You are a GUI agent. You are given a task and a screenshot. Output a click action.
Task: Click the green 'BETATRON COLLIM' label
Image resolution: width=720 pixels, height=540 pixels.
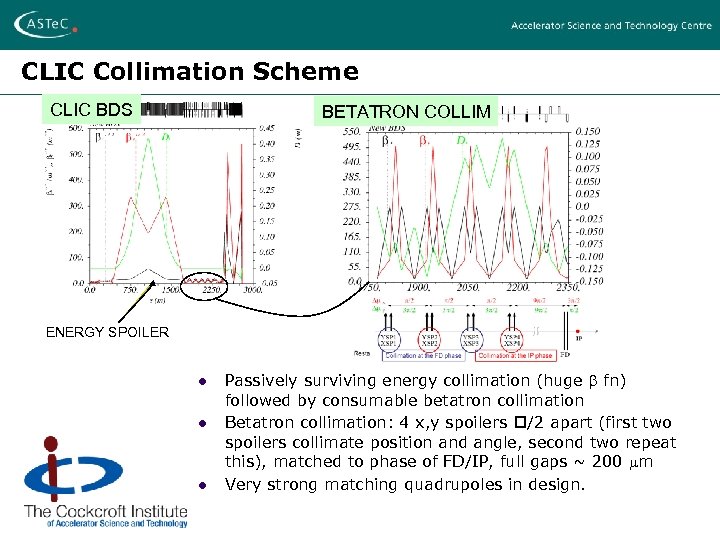(406, 111)
